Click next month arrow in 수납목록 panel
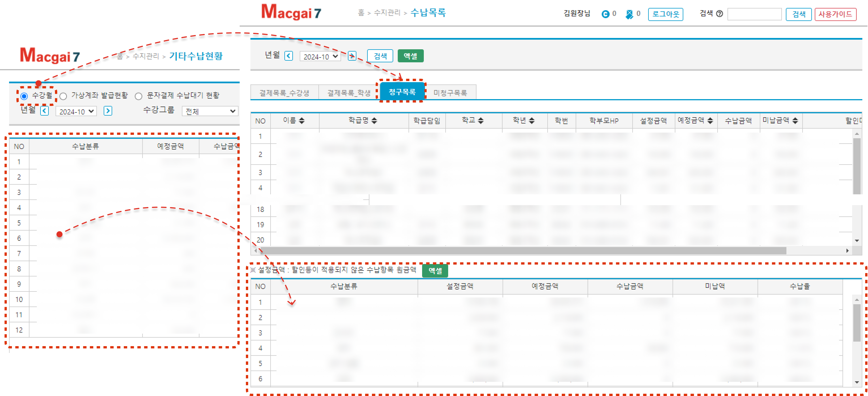This screenshot has width=868, height=396. point(352,56)
